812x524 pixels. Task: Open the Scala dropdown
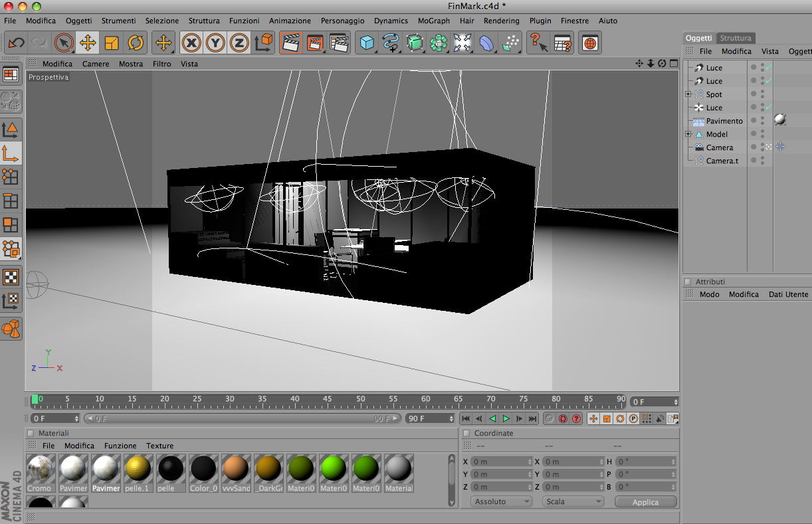(573, 501)
